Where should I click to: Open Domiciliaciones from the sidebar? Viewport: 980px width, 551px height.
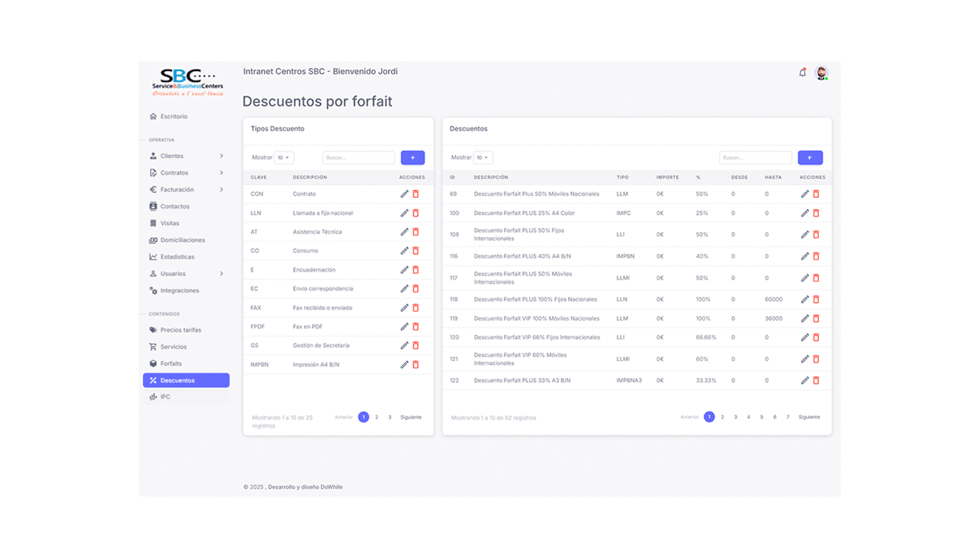click(x=181, y=240)
